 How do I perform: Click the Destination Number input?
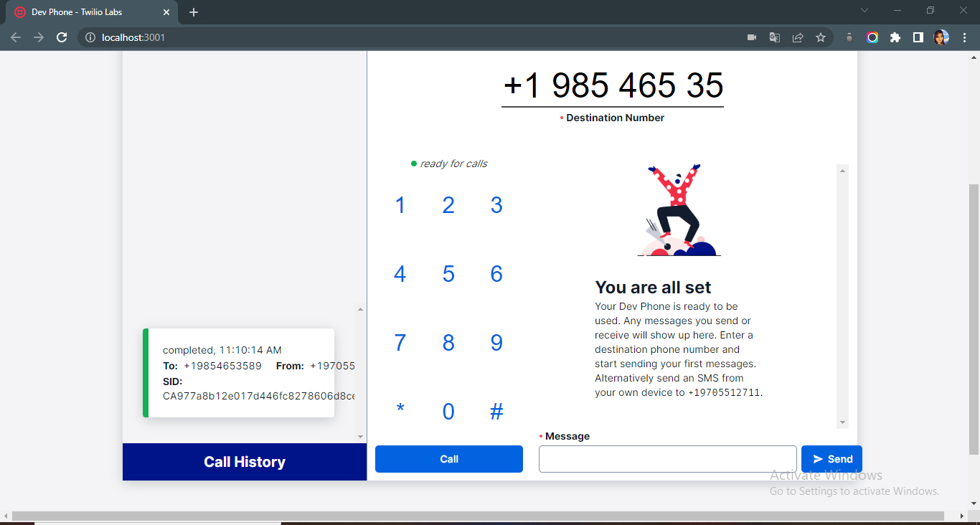(x=613, y=85)
